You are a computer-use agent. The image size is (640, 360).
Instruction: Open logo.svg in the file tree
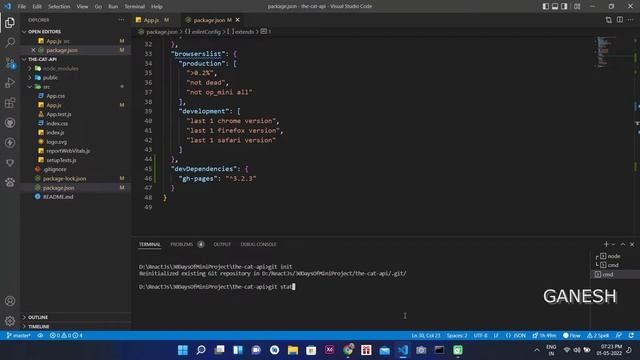(56, 142)
